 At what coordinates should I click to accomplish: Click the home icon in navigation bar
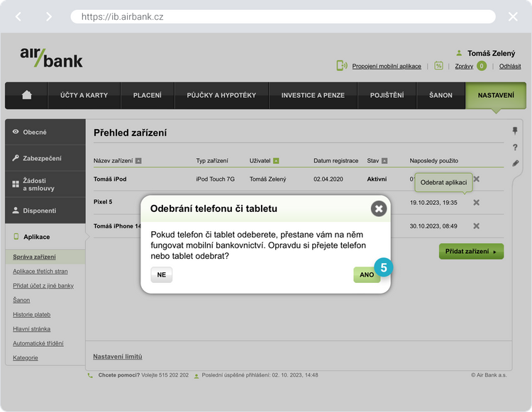click(27, 95)
